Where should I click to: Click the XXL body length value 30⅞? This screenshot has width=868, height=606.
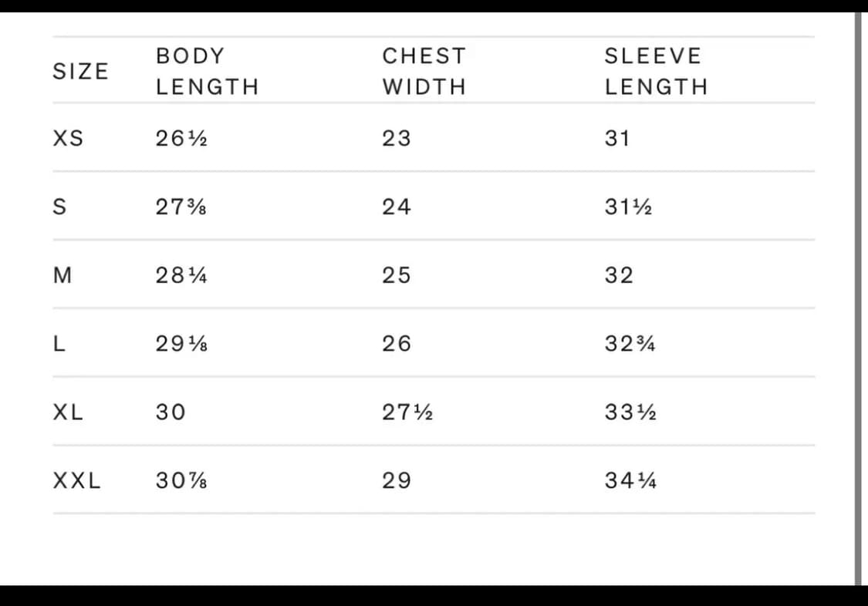pos(181,481)
